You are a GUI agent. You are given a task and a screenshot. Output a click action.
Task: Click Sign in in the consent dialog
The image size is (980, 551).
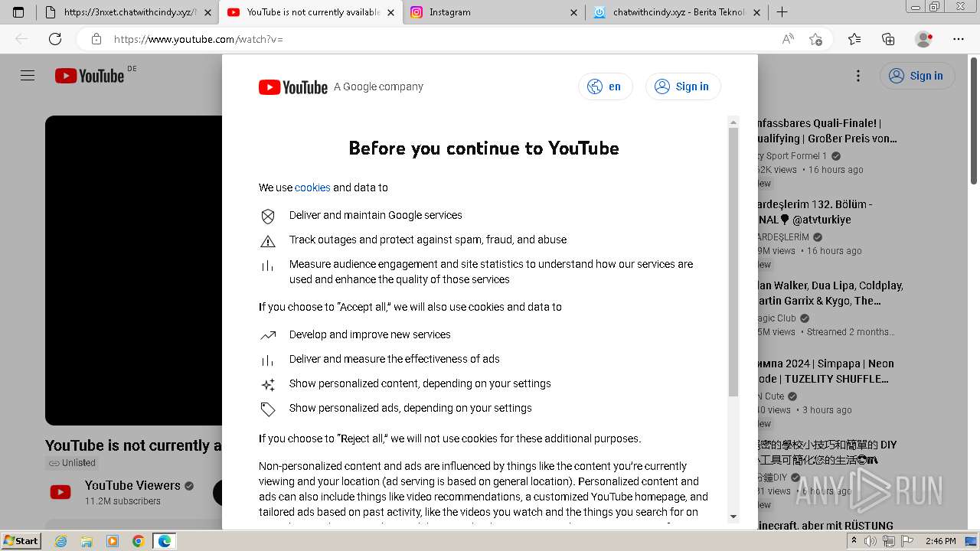[683, 86]
